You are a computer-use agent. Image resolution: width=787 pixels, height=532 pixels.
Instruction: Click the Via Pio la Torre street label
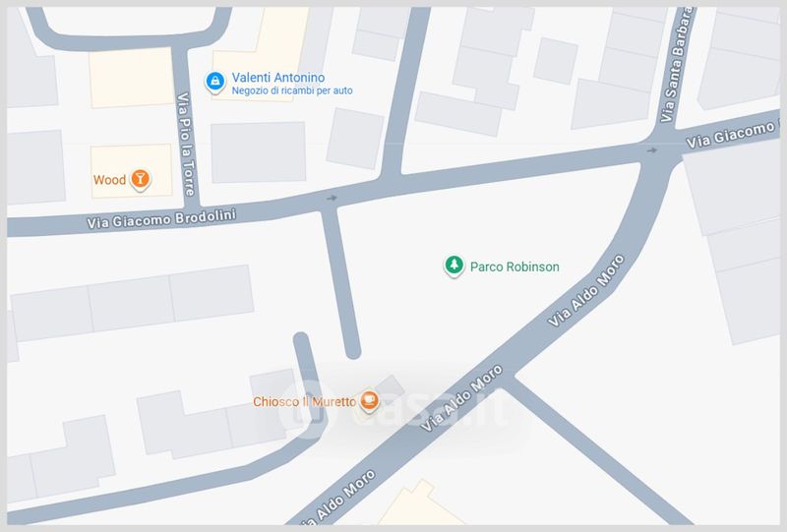click(x=184, y=144)
